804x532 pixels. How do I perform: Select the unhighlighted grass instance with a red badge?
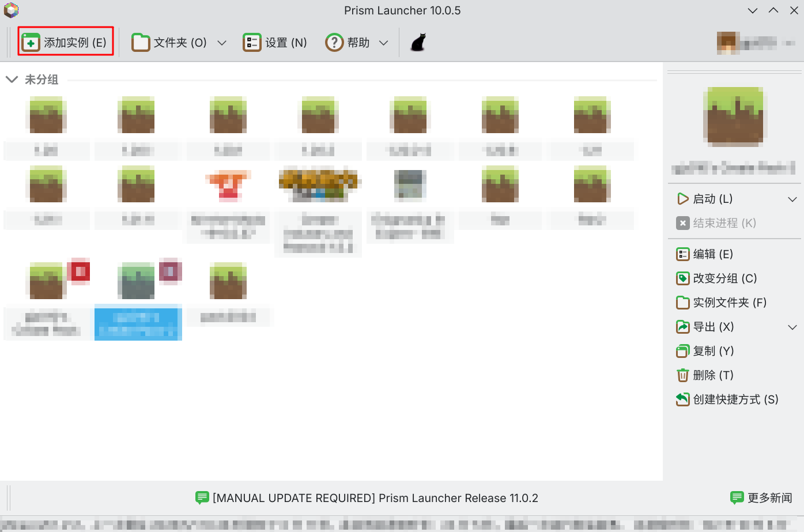(x=47, y=299)
